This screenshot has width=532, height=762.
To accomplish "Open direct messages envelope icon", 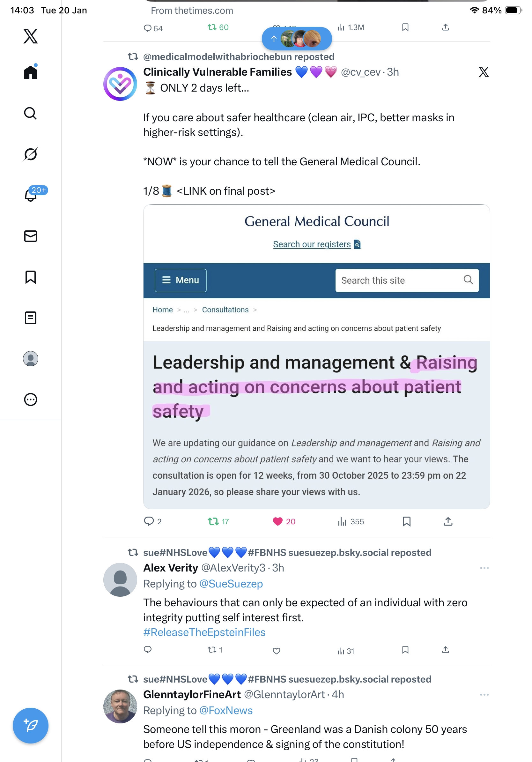I will [x=31, y=236].
